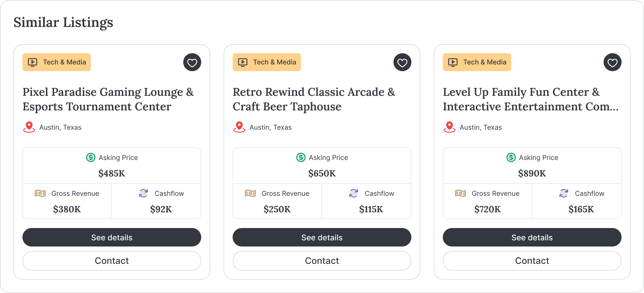Click the cashflow arrows icon above $115K

click(x=353, y=193)
